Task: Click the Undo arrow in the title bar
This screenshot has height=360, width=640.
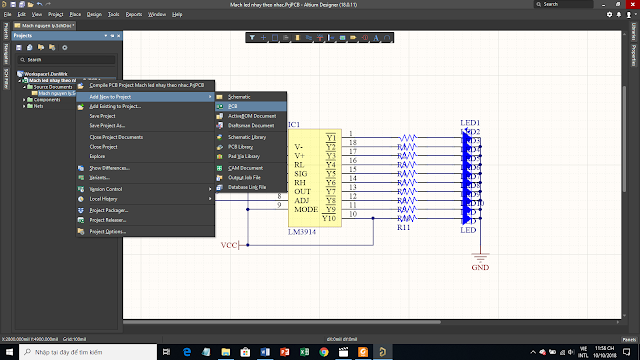Action: point(40,4)
